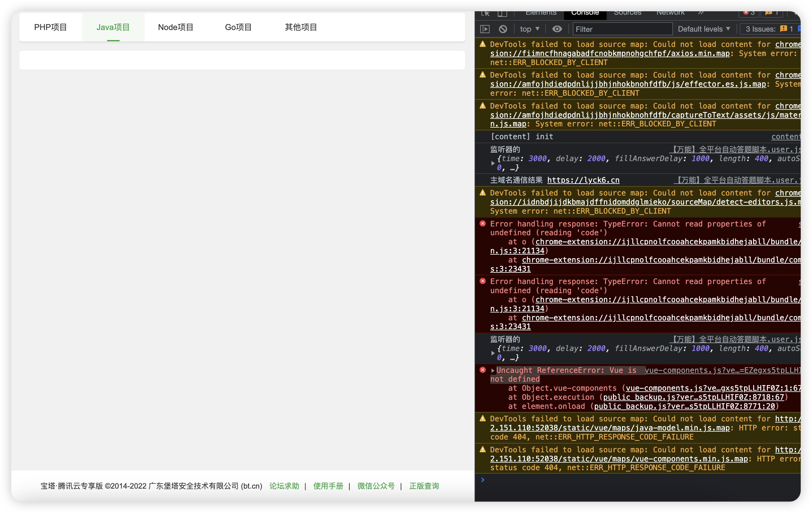
Task: Open the PHP项目 tab
Action: [50, 27]
